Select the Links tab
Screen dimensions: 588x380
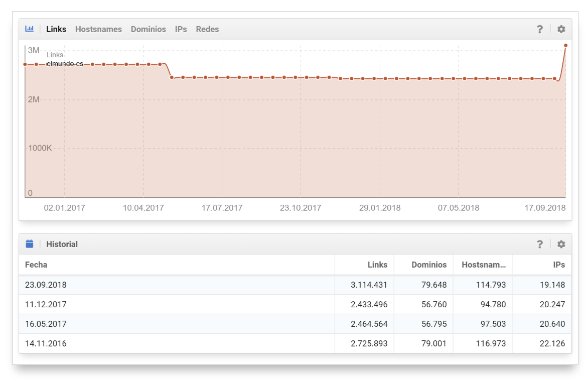click(56, 29)
